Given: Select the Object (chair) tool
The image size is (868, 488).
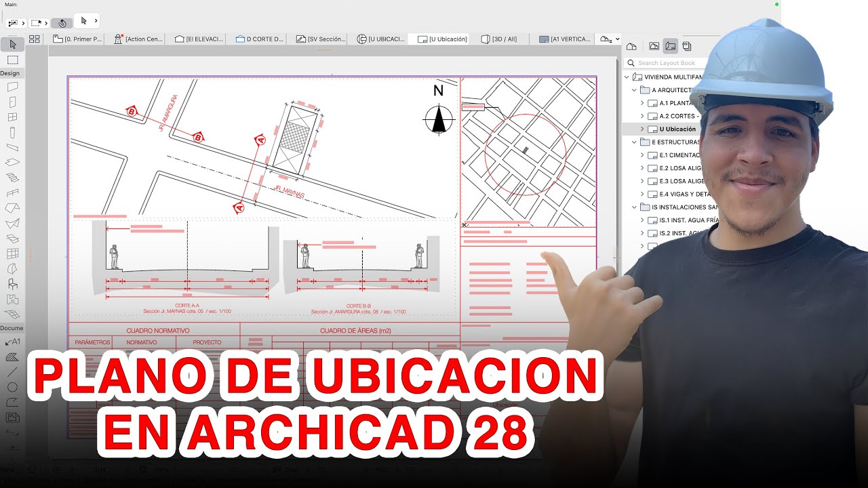Looking at the screenshot, I should coord(12,284).
